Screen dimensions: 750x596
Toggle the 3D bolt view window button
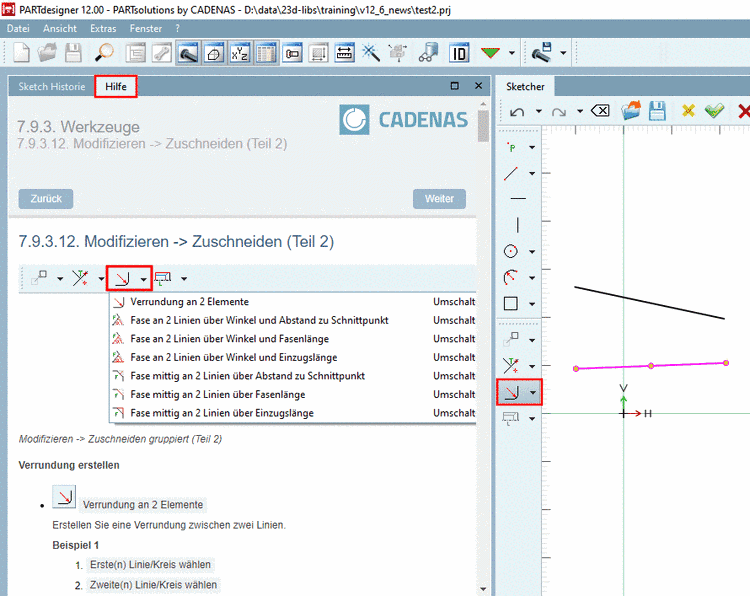click(x=188, y=53)
